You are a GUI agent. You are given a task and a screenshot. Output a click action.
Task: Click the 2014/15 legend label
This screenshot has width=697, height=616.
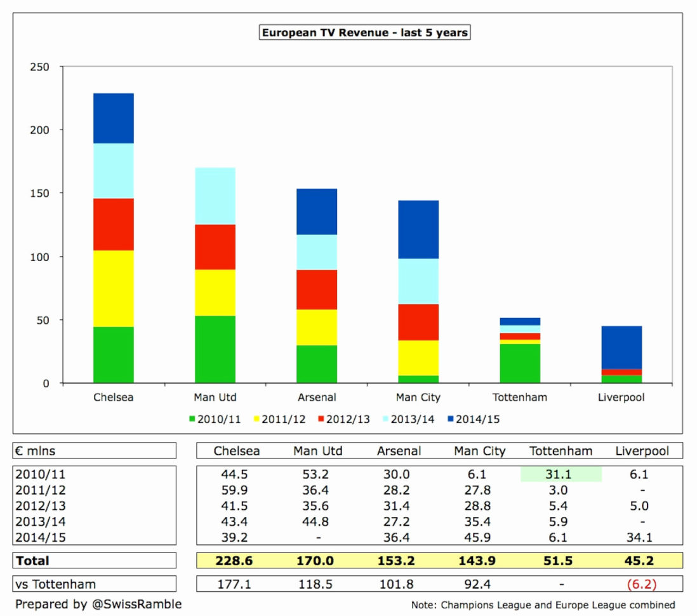478,419
